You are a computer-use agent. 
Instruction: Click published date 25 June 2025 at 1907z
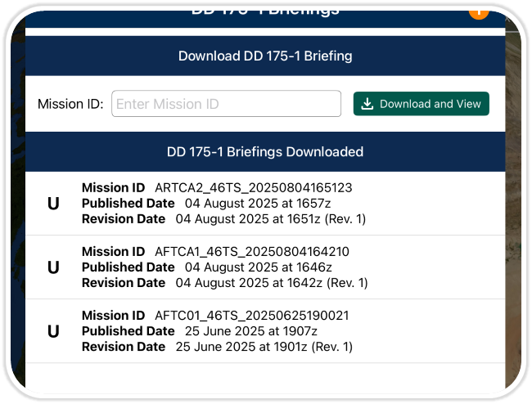point(250,330)
